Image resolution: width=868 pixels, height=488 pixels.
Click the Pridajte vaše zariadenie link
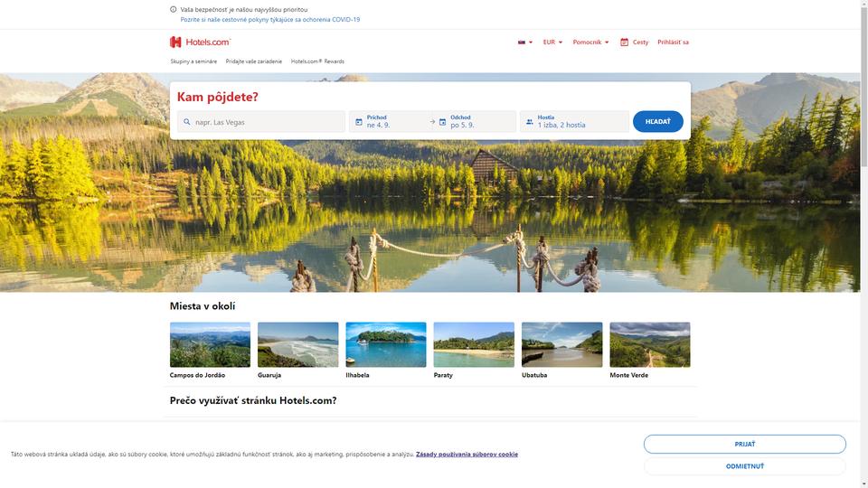[x=253, y=61]
